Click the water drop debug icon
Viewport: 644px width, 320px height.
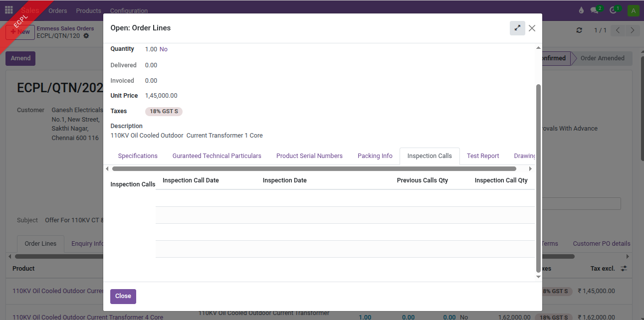tap(581, 10)
